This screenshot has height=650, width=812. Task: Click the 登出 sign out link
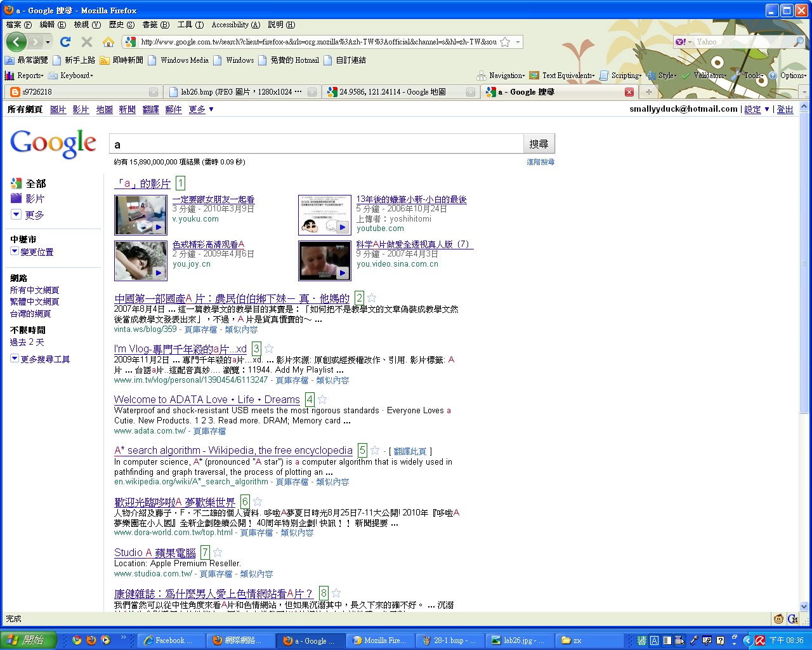(x=785, y=109)
